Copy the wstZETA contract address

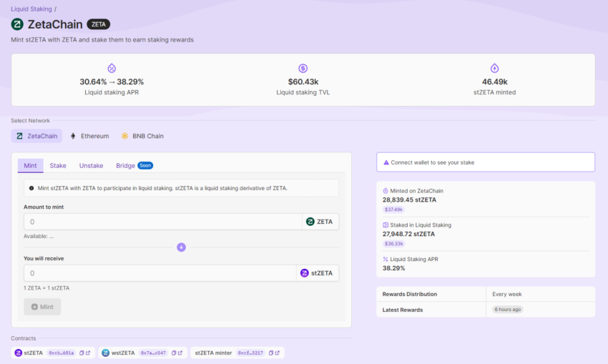pos(174,353)
